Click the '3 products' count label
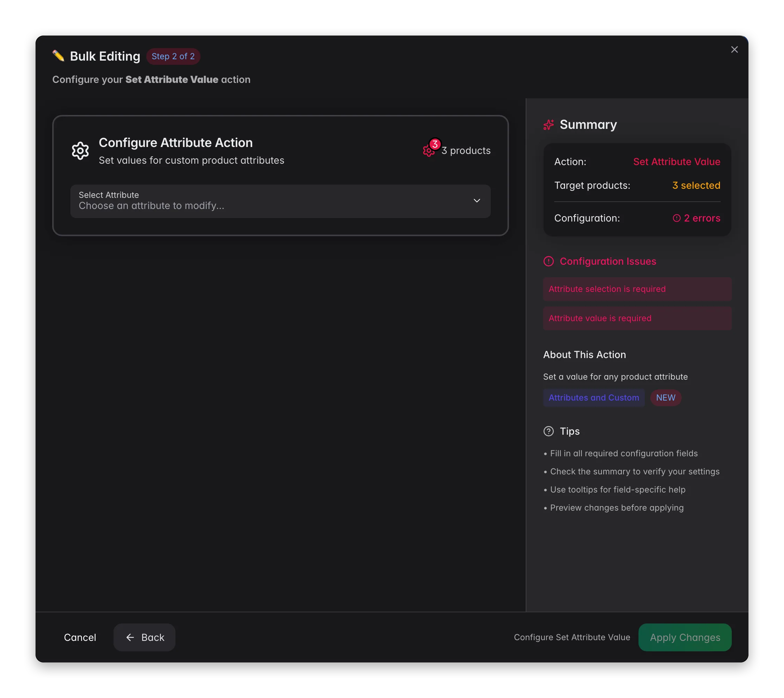This screenshot has width=784, height=698. 466,151
